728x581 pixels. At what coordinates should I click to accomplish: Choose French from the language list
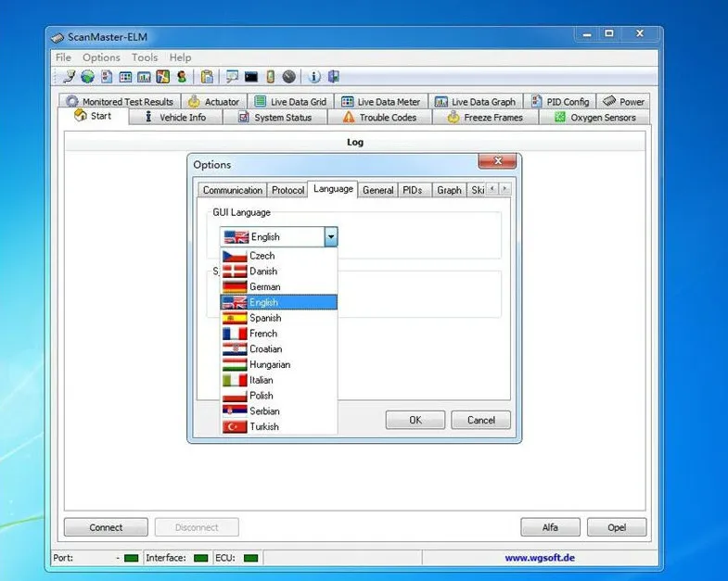coord(278,334)
